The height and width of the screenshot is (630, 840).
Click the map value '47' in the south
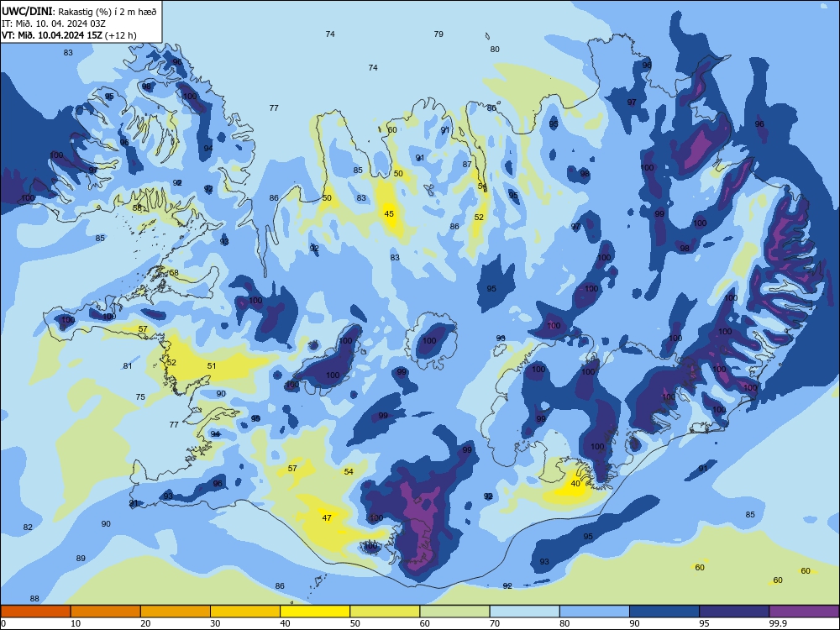pos(327,518)
